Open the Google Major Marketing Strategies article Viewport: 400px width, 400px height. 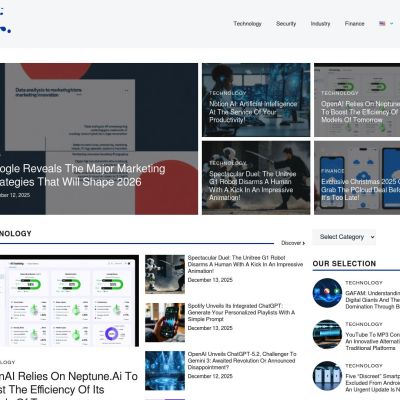[x=82, y=175]
